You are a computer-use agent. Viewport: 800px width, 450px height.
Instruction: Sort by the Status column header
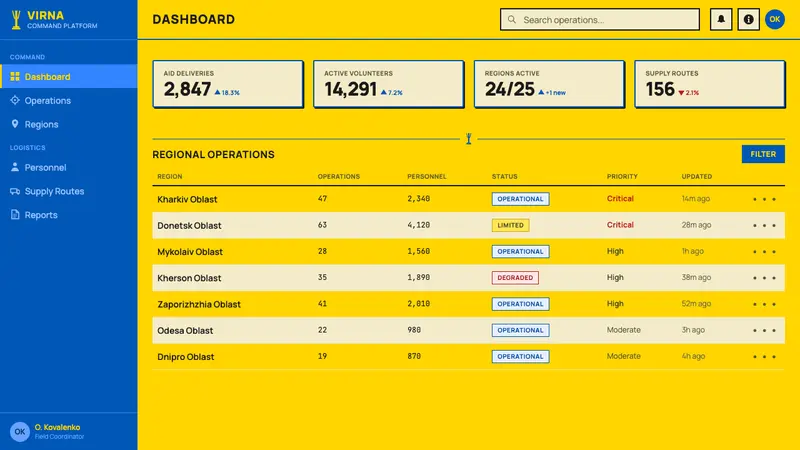click(x=505, y=177)
